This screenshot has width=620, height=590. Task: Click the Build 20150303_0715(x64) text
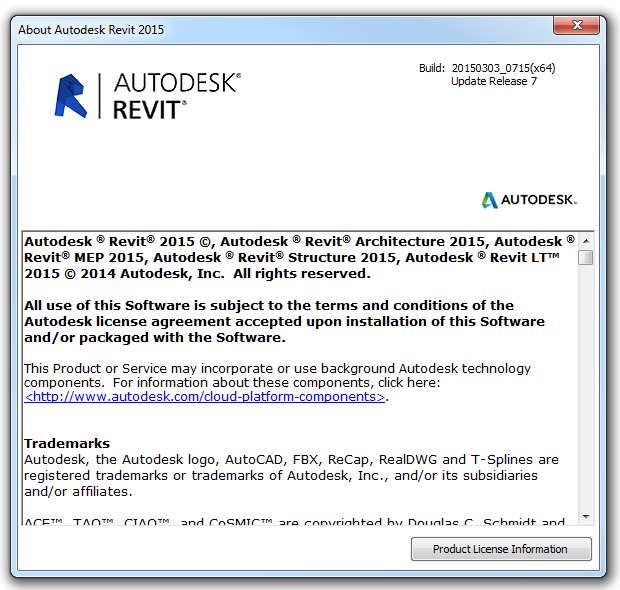(x=487, y=68)
